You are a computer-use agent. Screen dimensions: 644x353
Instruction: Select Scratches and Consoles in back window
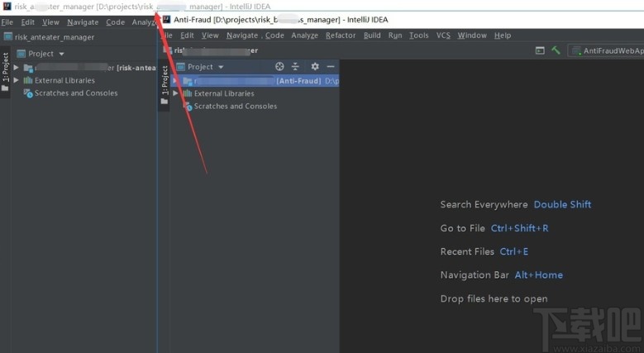76,93
